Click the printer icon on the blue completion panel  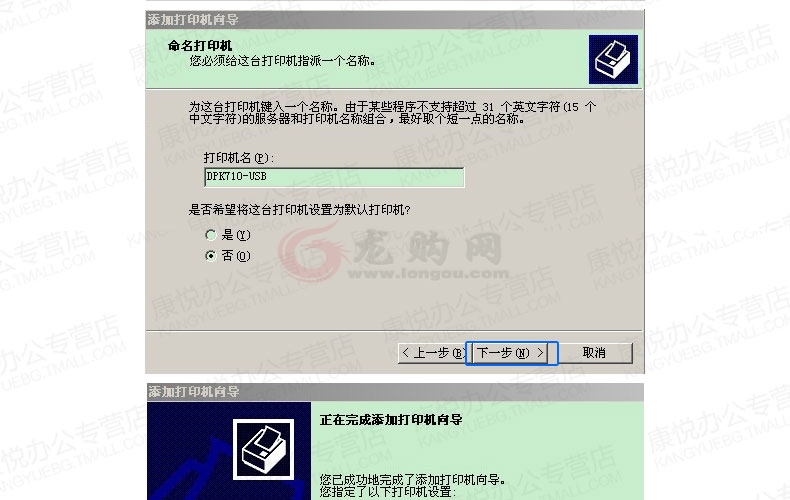264,450
